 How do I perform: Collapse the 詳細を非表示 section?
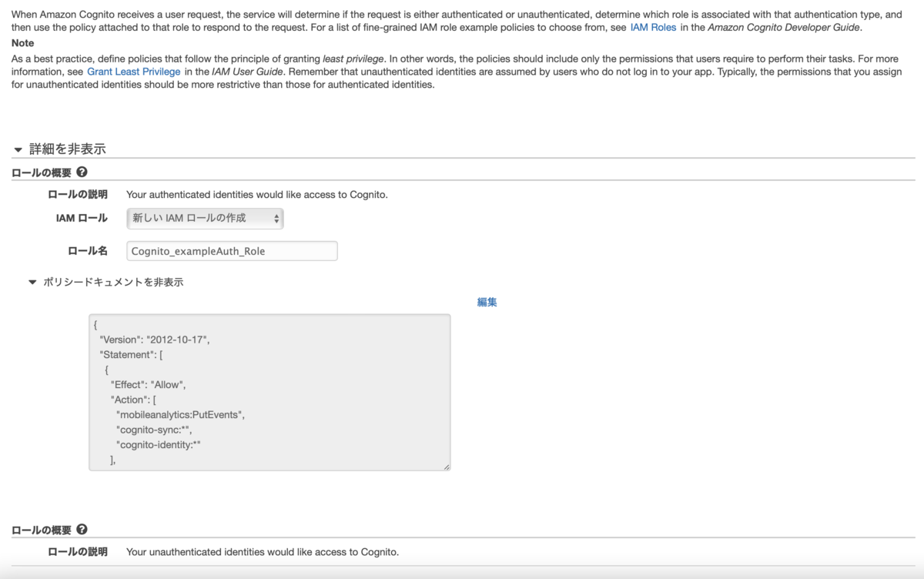pyautogui.click(x=59, y=149)
